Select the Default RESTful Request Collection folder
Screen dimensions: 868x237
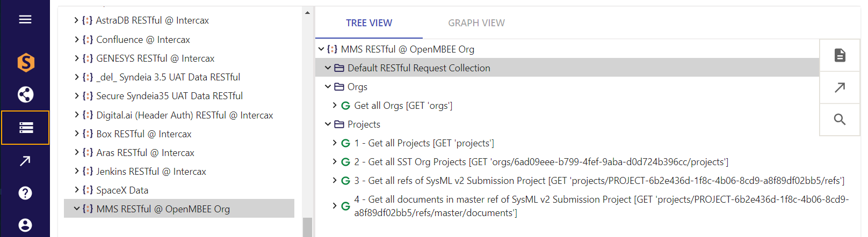point(418,68)
